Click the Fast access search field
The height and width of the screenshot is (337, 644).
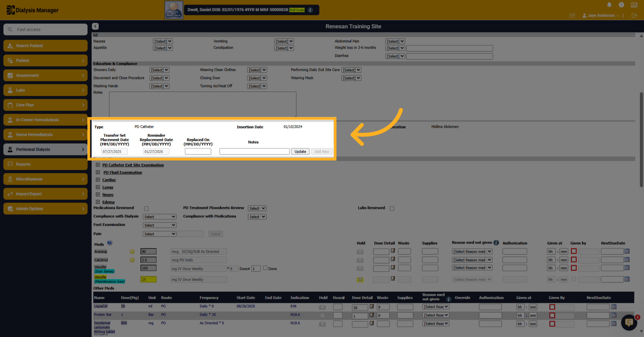45,29
